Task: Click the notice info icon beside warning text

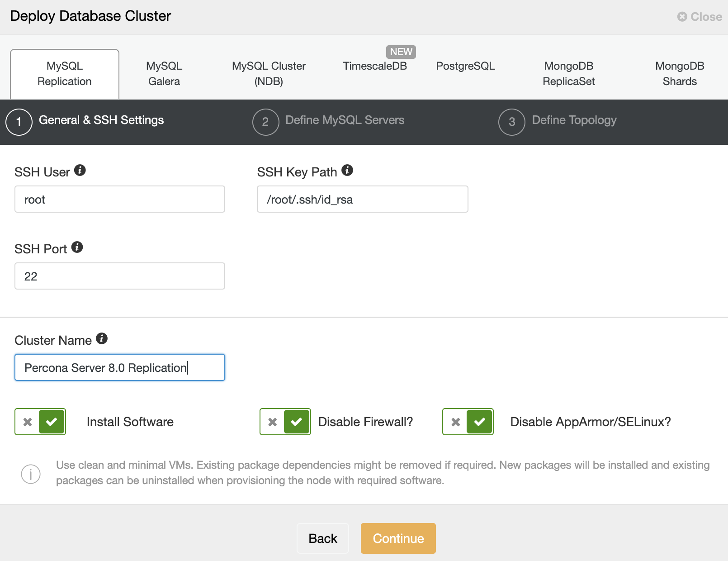Action: pyautogui.click(x=31, y=474)
